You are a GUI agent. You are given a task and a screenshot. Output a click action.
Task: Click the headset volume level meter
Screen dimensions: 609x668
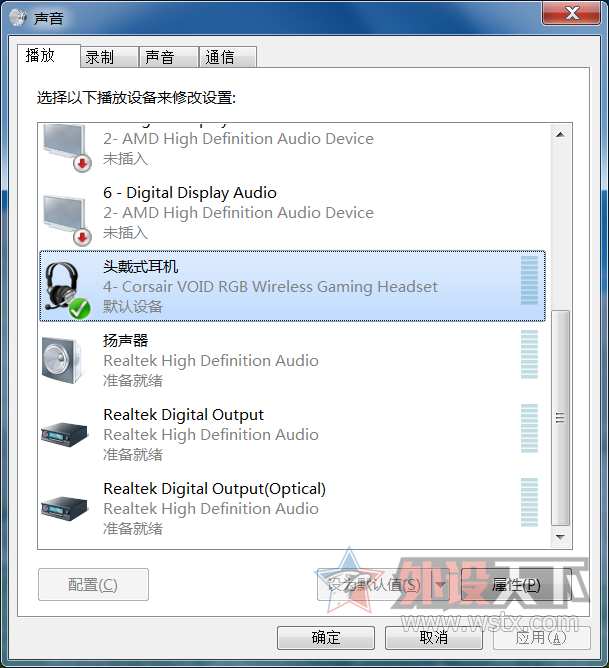click(529, 280)
